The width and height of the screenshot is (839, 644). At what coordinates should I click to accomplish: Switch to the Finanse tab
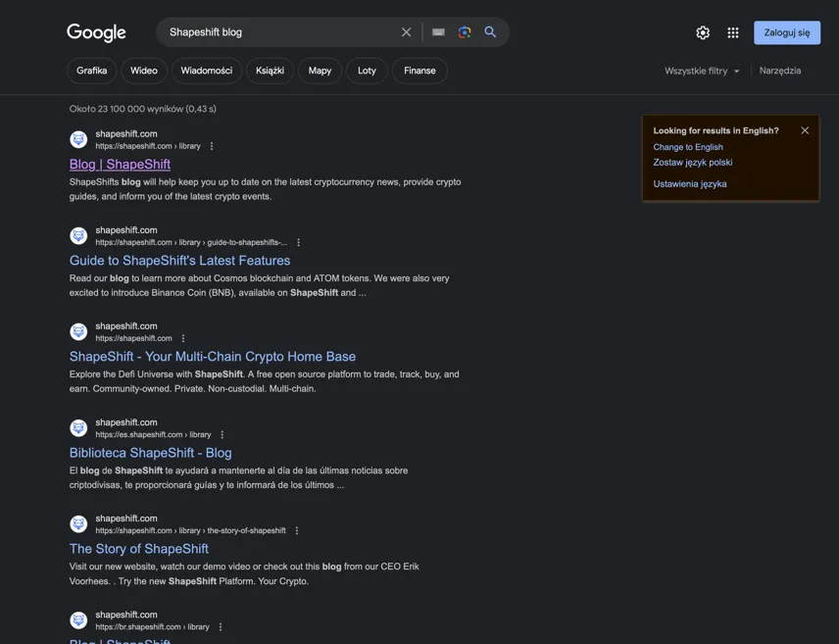[x=420, y=71]
